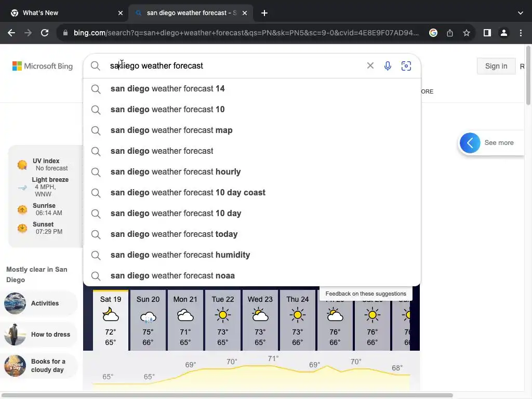
Task: Open the Chrome profile menu
Action: coord(504,33)
